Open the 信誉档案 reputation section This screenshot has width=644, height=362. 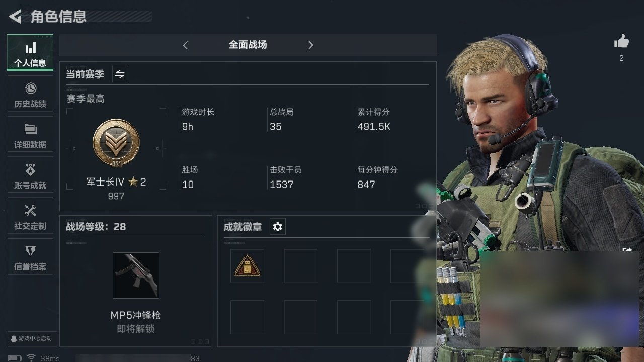coord(30,256)
